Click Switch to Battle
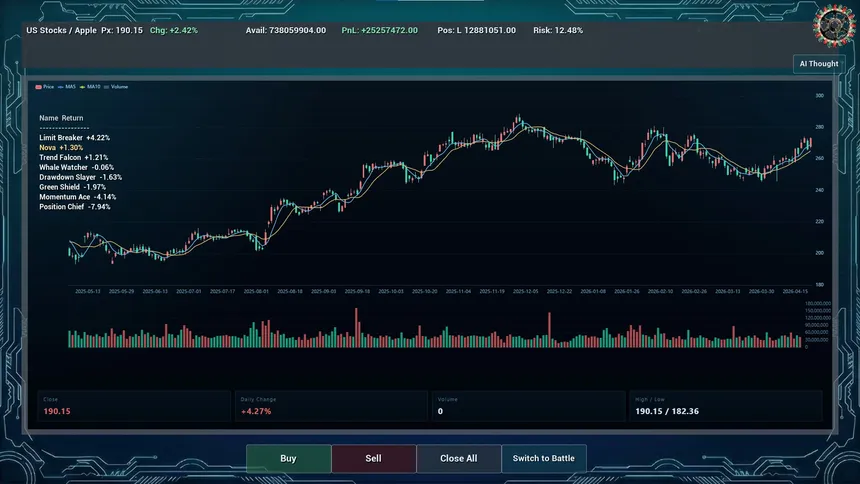This screenshot has width=860, height=484. tap(544, 458)
